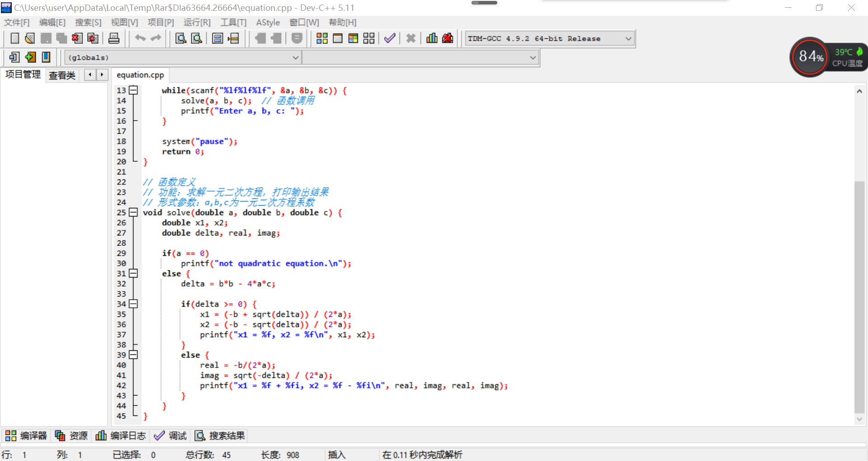Click the left arrow of side-panel tab scroller
Viewport: 868px width, 461px height.
(90, 75)
